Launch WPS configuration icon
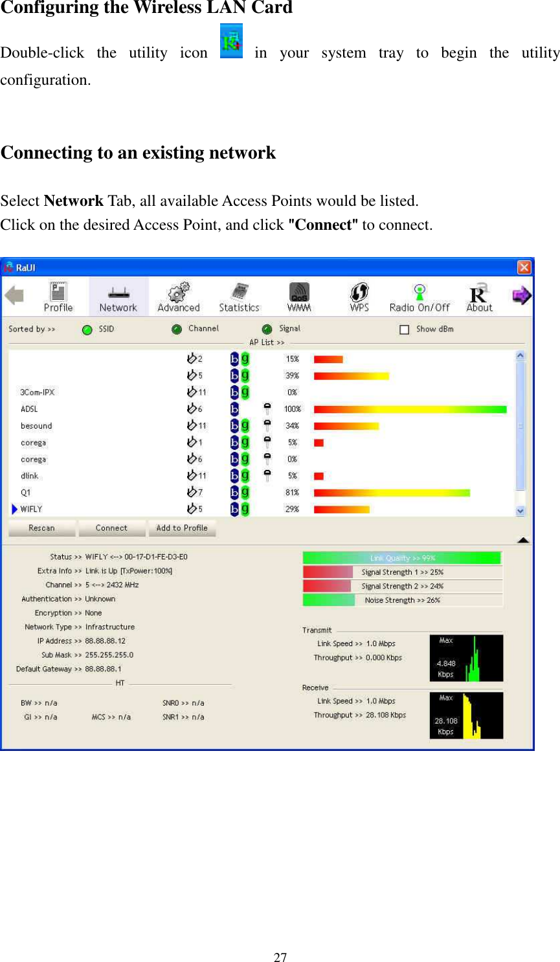 pos(359,295)
